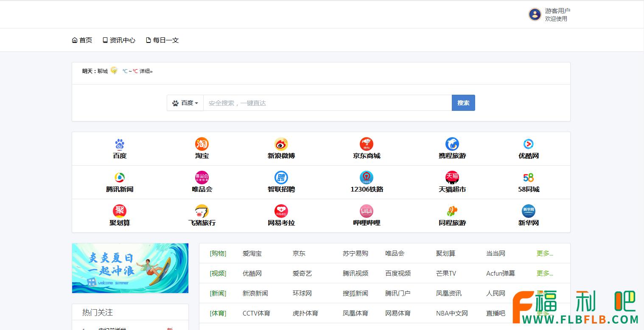The height and width of the screenshot is (330, 644).
Task: Open the Bilibili (哔哩哔哩) pink icon
Action: tap(367, 211)
